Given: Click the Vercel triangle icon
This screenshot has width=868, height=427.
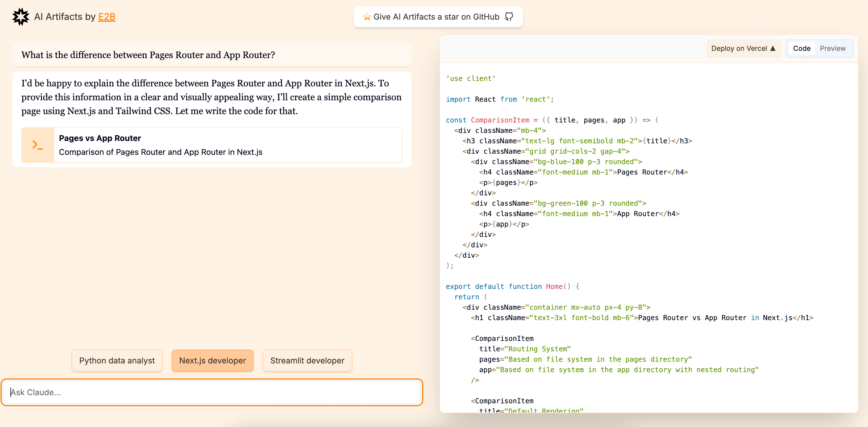Looking at the screenshot, I should (x=773, y=49).
